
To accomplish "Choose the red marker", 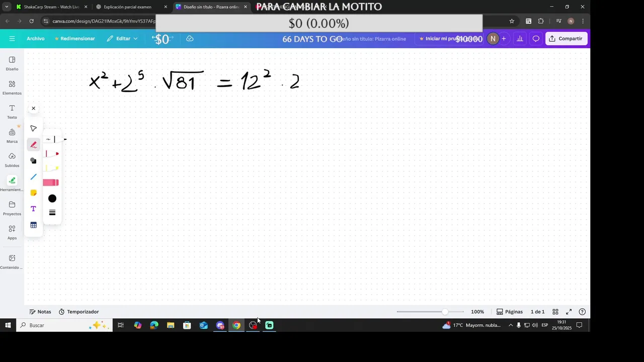I will point(52,154).
